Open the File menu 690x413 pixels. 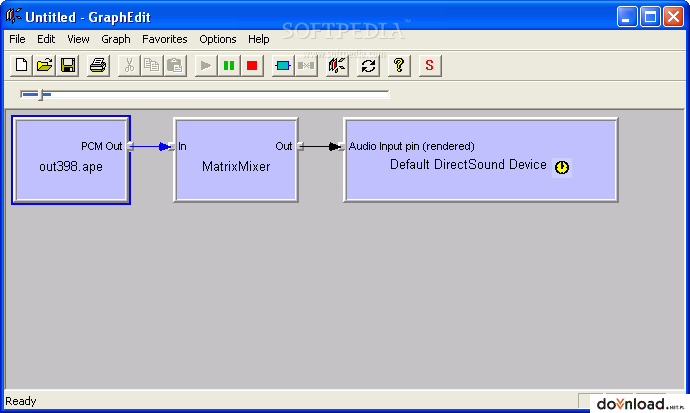click(x=17, y=39)
